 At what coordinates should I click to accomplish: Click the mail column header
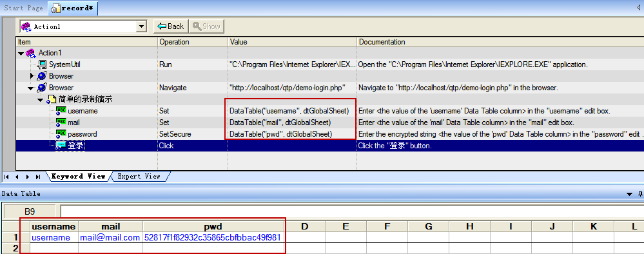(x=110, y=226)
